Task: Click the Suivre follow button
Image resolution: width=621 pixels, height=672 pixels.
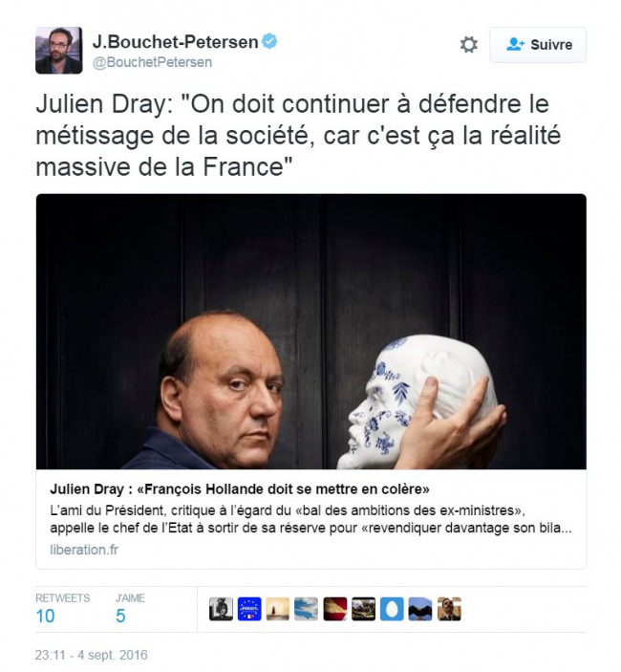Action: click(538, 45)
